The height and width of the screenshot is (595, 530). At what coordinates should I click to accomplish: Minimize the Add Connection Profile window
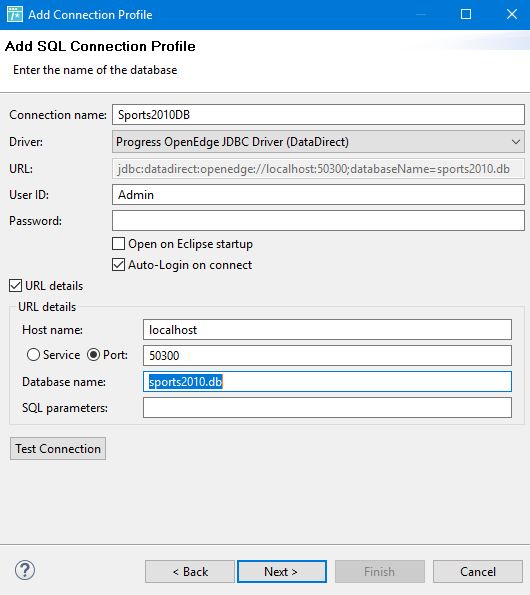[x=421, y=14]
